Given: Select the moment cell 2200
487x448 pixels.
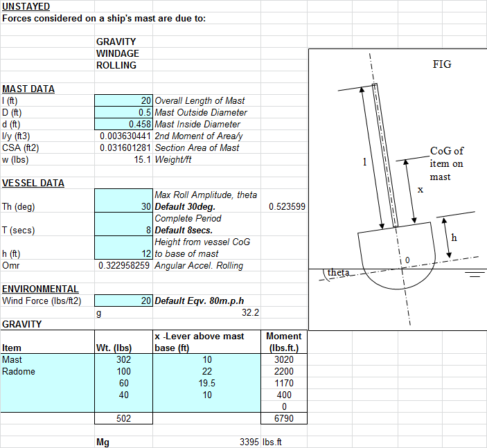Looking at the screenshot, I should pyautogui.click(x=284, y=371).
